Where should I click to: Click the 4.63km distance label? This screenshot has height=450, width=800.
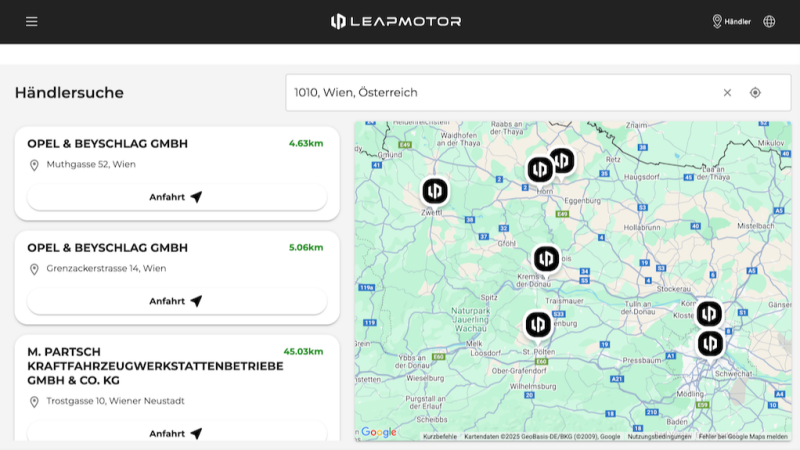[306, 143]
